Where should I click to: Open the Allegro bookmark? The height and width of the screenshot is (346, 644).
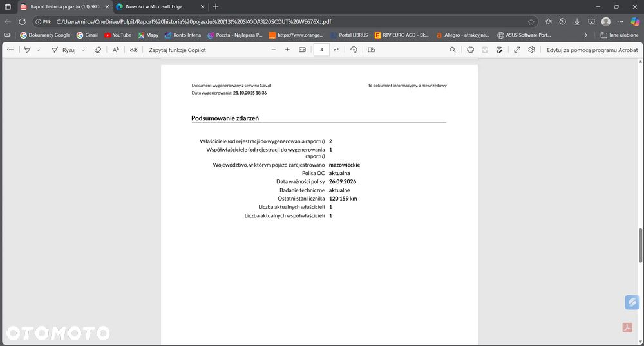coord(463,35)
